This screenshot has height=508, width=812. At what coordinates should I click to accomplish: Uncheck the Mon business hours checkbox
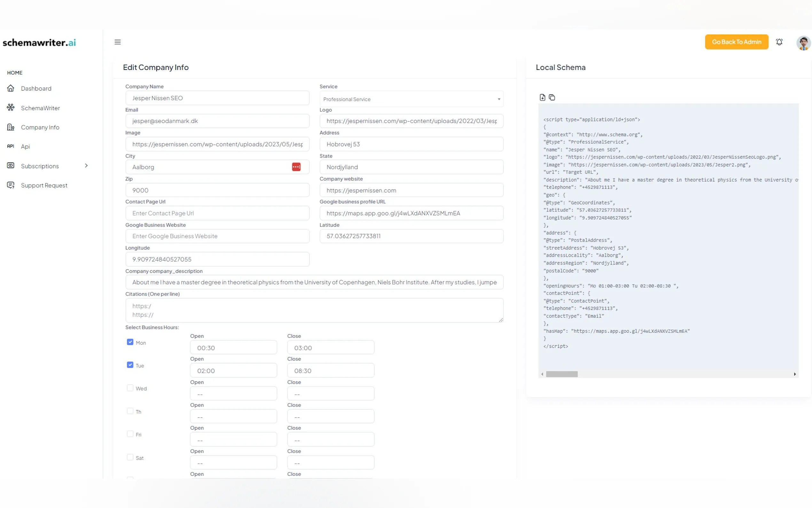[x=130, y=342]
